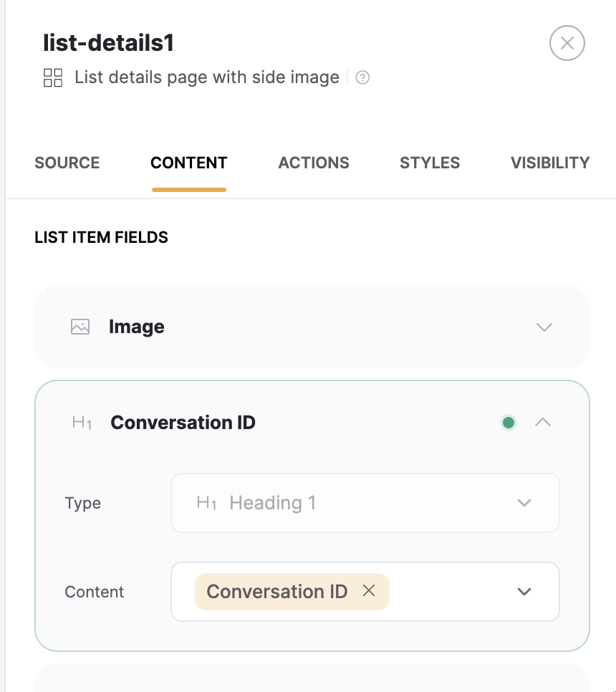Click inside the Content selection field
The width and height of the screenshot is (616, 692).
[x=444, y=592]
